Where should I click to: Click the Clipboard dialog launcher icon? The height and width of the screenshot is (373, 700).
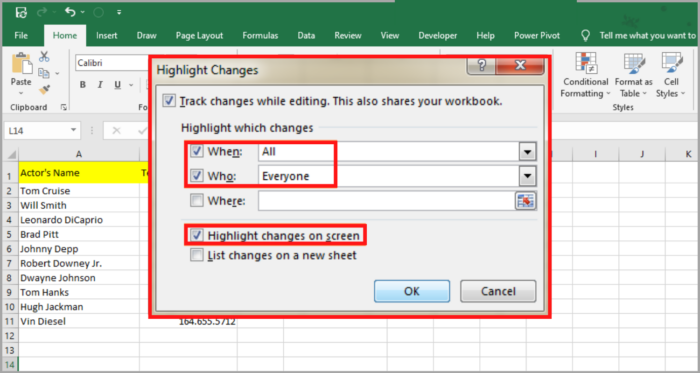pyautogui.click(x=63, y=107)
